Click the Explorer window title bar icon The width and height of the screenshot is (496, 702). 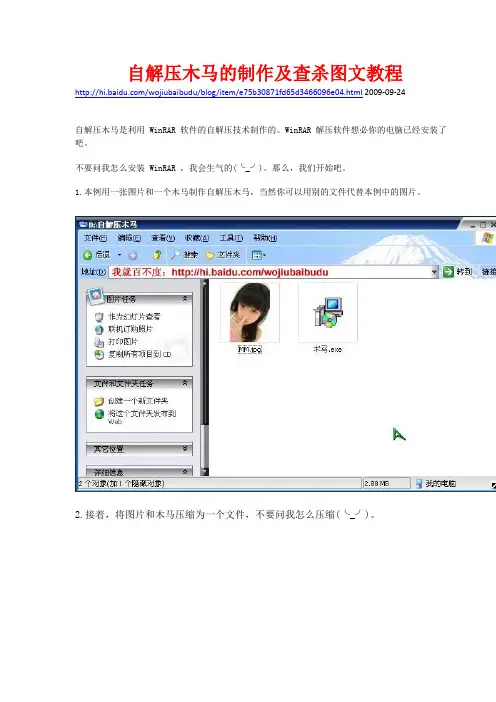pyautogui.click(x=83, y=224)
